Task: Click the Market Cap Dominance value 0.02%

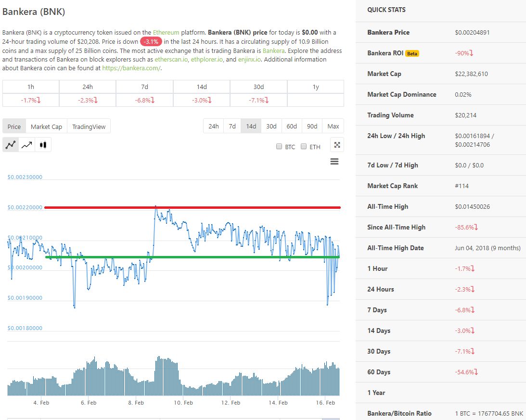Action: [463, 95]
